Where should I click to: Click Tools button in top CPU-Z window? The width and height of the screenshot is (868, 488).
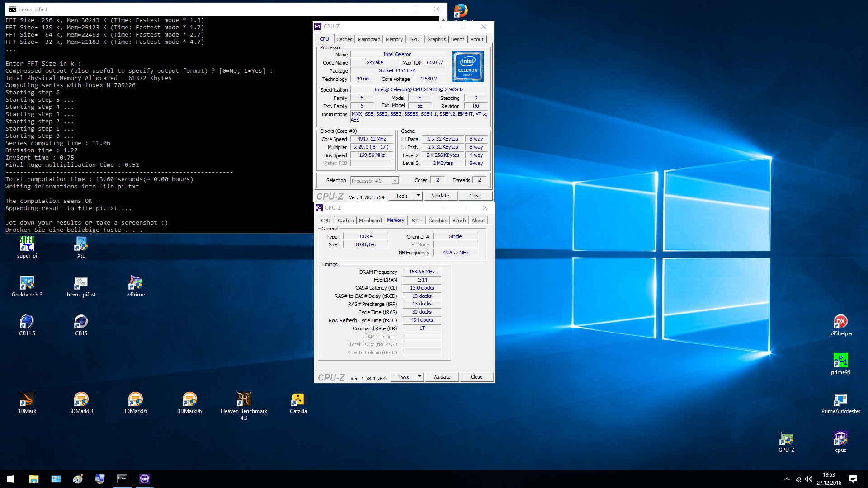point(402,196)
